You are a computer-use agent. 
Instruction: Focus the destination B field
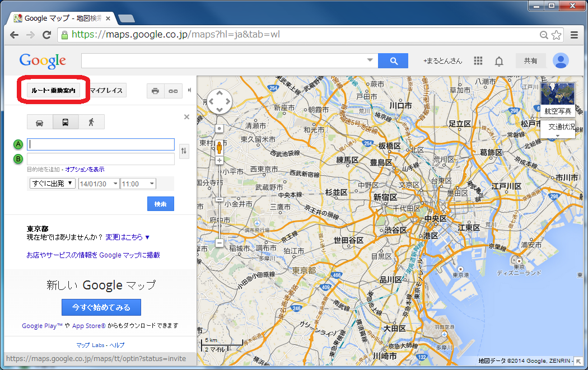(100, 159)
